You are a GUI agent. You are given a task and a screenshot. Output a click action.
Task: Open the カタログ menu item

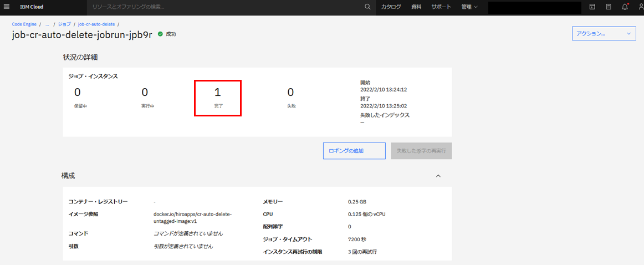click(x=391, y=7)
